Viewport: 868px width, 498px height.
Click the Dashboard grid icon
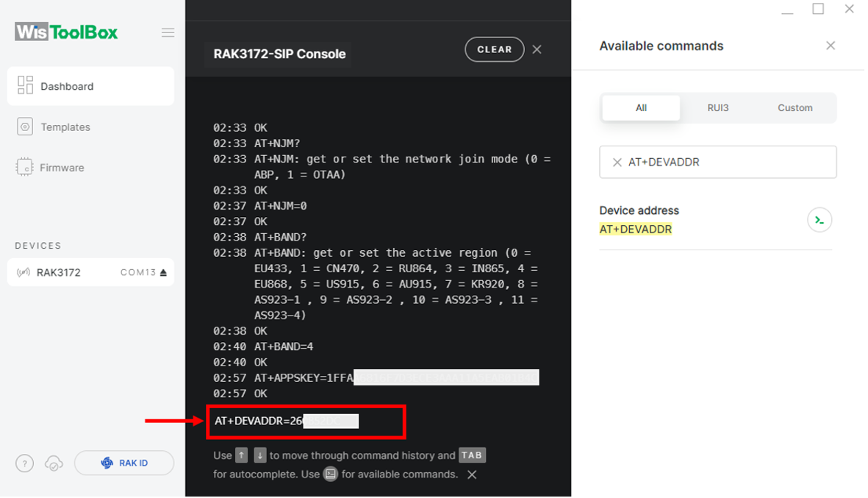(x=25, y=85)
